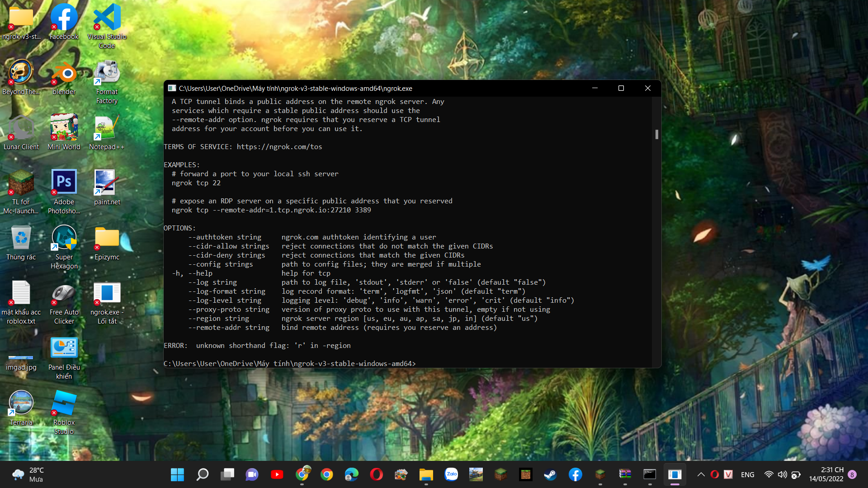The height and width of the screenshot is (488, 868).
Task: Open Roblox Studio desktop shortcut
Action: [64, 403]
